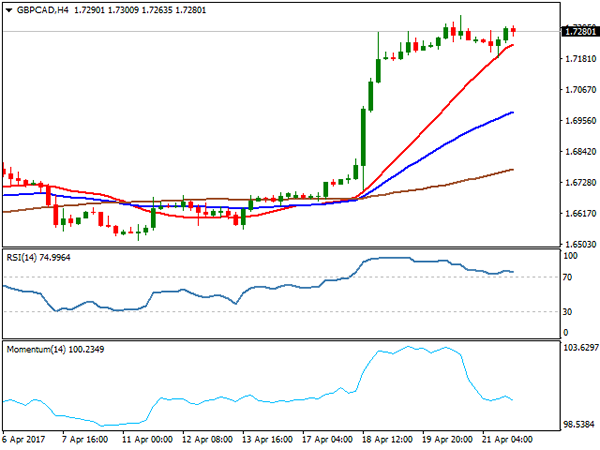Click the 11 Apr 00:00 time label
The width and height of the screenshot is (600, 450).
(x=147, y=439)
